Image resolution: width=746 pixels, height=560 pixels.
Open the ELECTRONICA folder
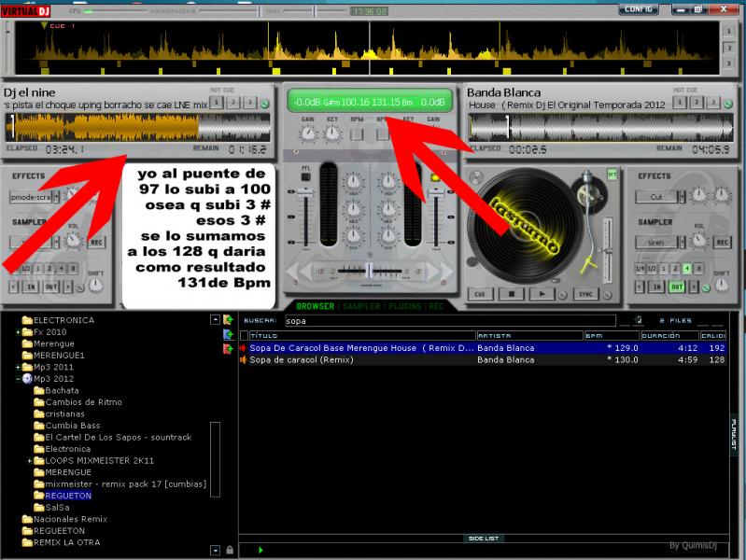tap(63, 320)
